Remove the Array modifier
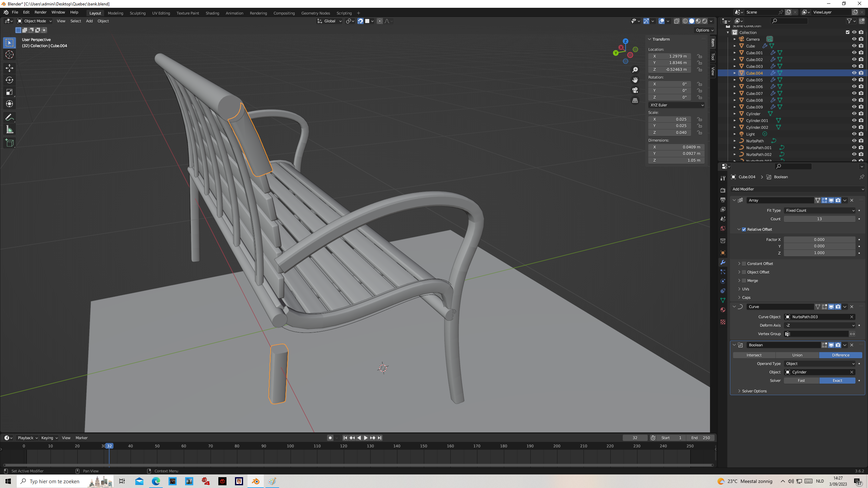Image resolution: width=868 pixels, height=488 pixels. pyautogui.click(x=852, y=200)
